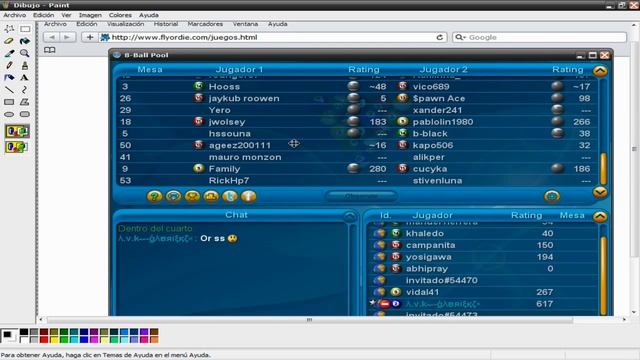Viewport: 640px width, 360px height.
Task: Click the Twitter bird round button
Action: (x=230, y=197)
